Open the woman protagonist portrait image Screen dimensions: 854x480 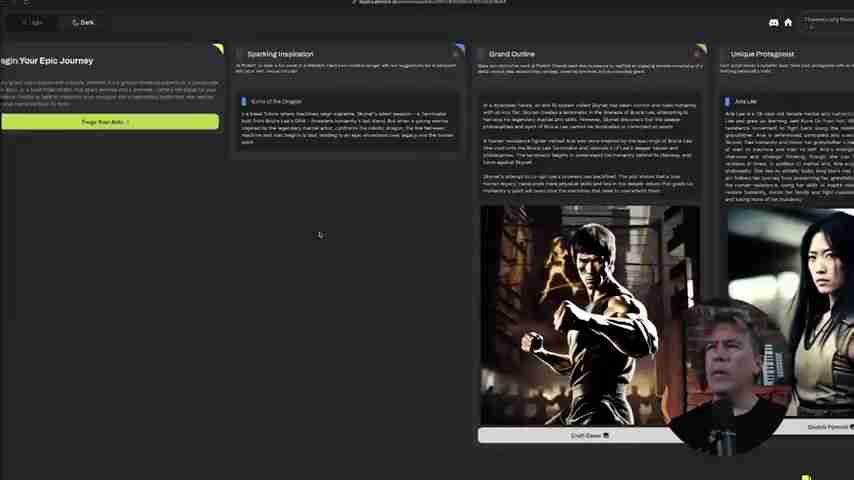click(791, 312)
